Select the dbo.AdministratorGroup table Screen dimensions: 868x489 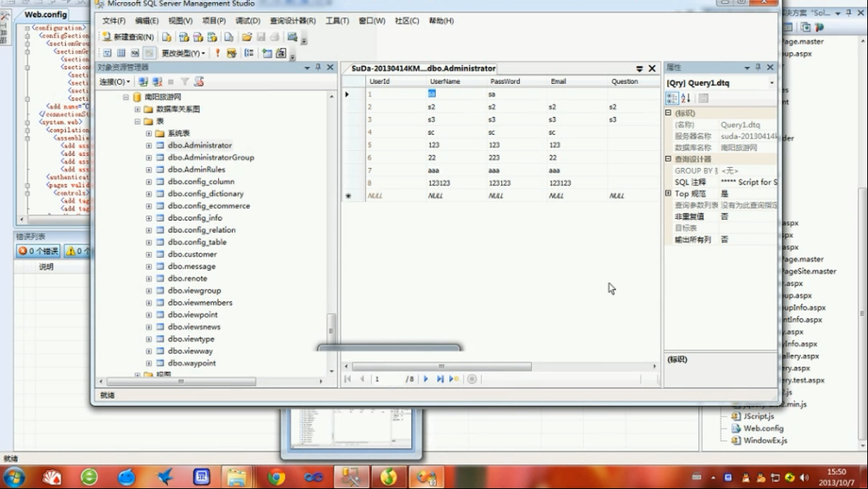tap(211, 157)
